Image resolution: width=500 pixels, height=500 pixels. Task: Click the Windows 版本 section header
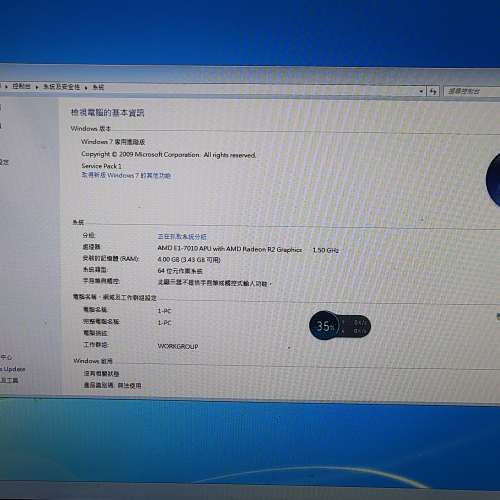coord(91,128)
